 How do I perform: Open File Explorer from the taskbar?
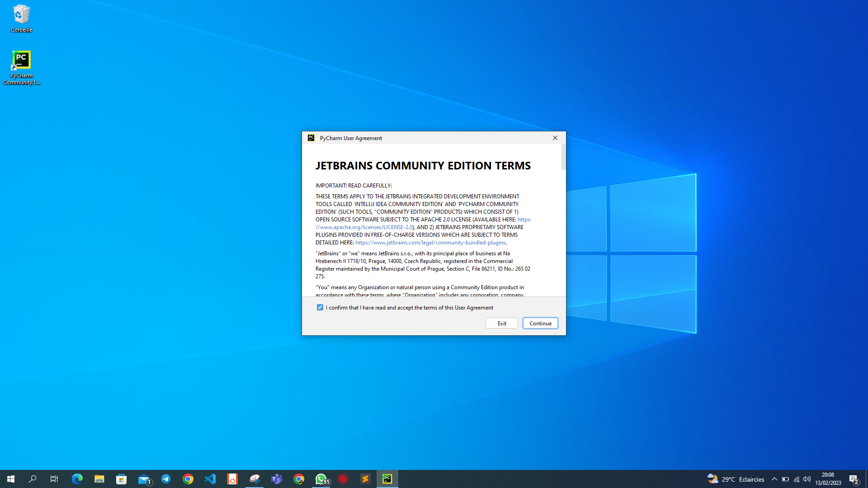[99, 479]
